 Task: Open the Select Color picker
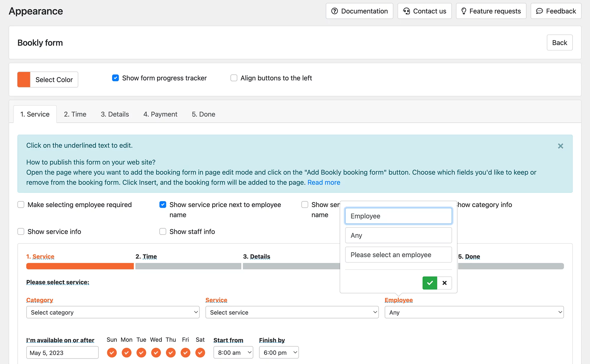(54, 80)
